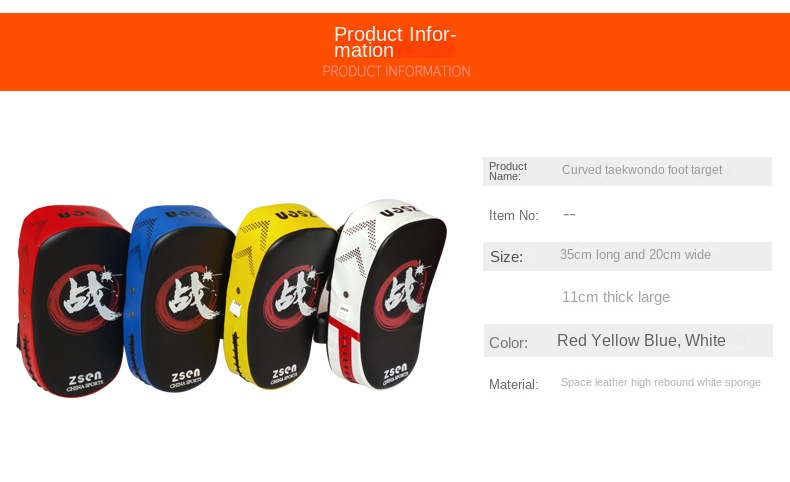Click the ZSEN logo on red pad
Image resolution: width=790 pixels, height=482 pixels.
click(85, 381)
